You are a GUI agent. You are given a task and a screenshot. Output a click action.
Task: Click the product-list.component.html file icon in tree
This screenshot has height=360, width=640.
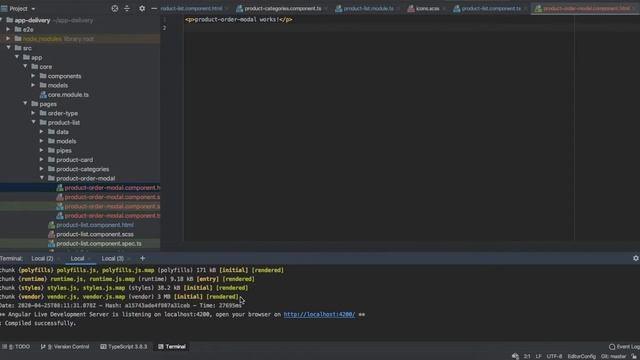coord(51,225)
